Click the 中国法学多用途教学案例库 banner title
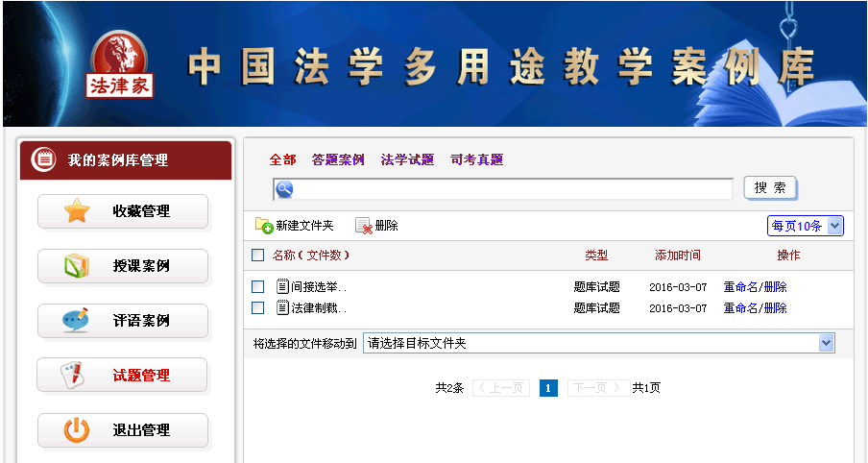Screen dimensions: 868x463 pyautogui.click(x=501, y=67)
